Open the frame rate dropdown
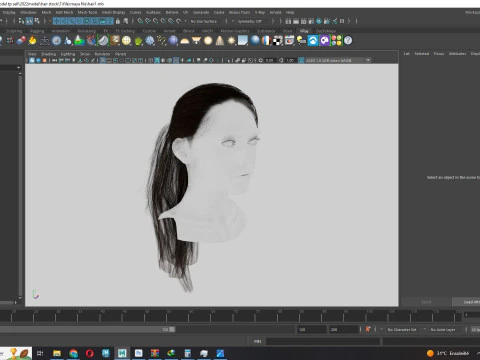The height and width of the screenshot is (360, 480). (x=475, y=329)
